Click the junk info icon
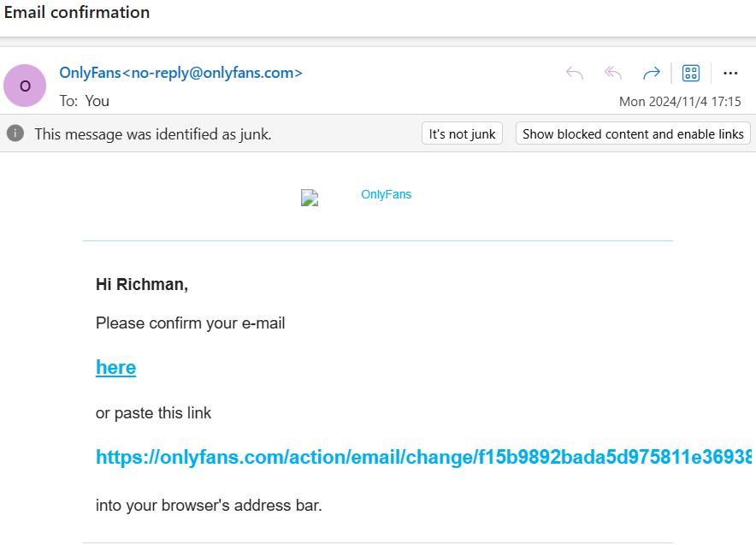The height and width of the screenshot is (545, 756). click(15, 133)
